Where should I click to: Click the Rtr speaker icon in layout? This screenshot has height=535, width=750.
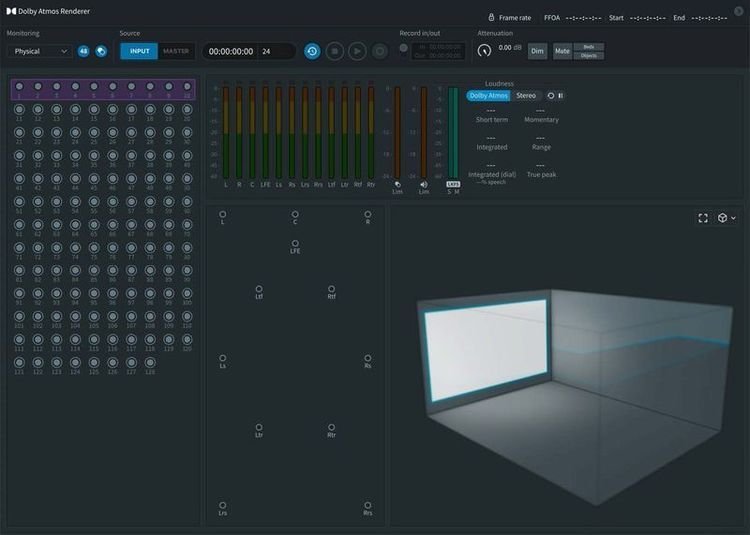point(331,427)
